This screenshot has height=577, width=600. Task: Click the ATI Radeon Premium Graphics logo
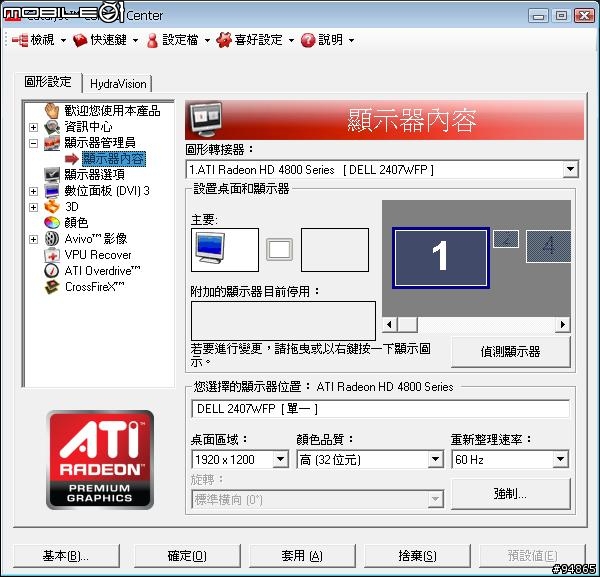[100, 460]
